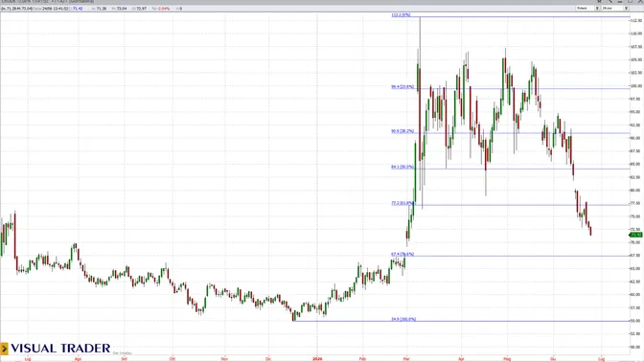Select the 84.1 (50.0%) Fibonacci level label
Screen dimensions: 644x362
pos(402,167)
